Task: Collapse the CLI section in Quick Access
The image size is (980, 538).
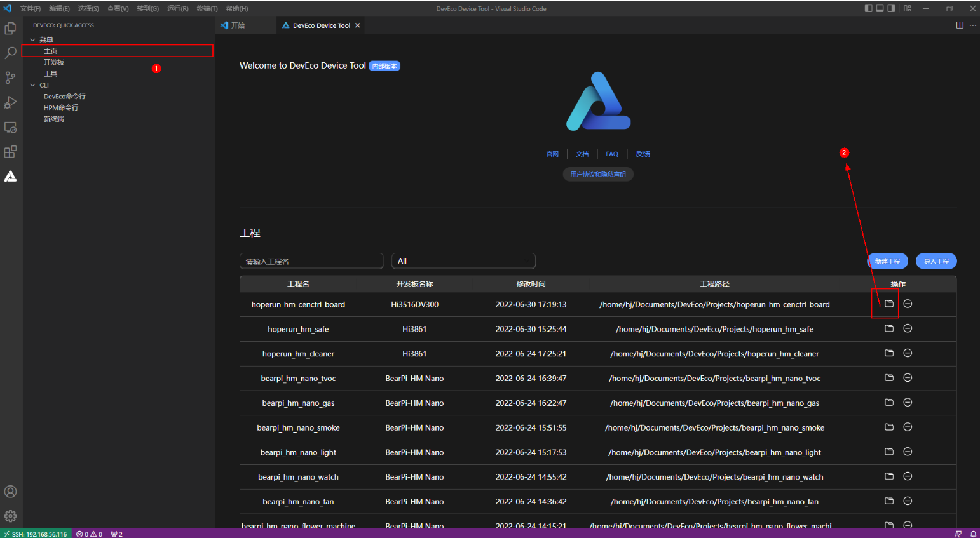Action: [32, 85]
